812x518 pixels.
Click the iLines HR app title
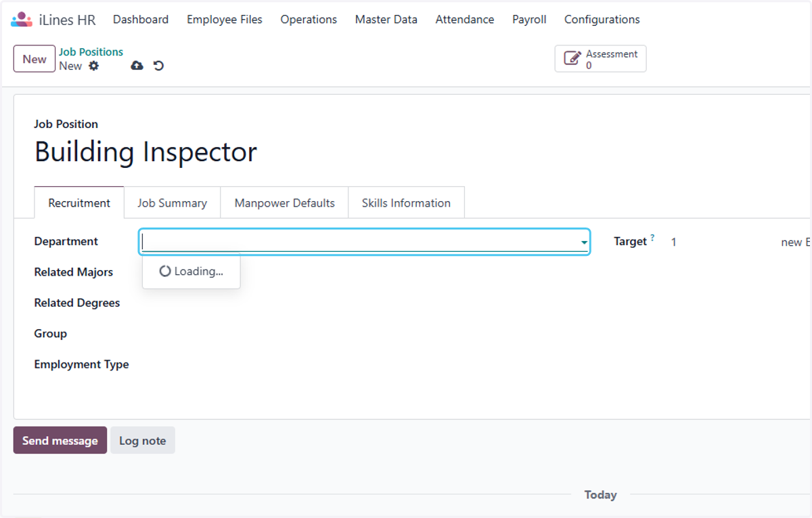point(68,20)
